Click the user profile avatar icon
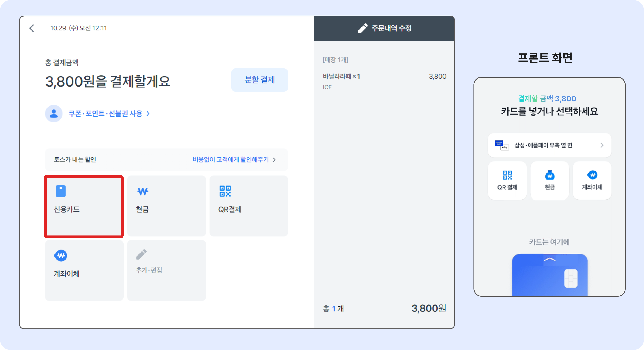 [x=54, y=114]
